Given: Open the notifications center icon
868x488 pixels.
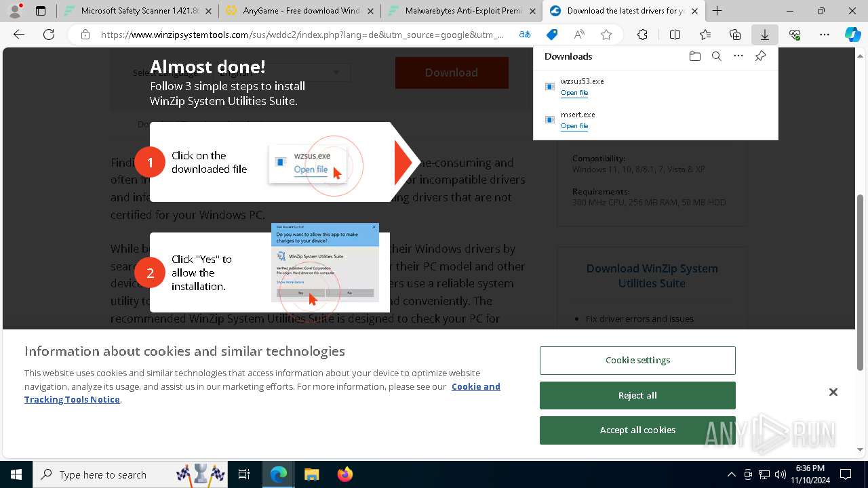Looking at the screenshot, I should click(x=846, y=474).
